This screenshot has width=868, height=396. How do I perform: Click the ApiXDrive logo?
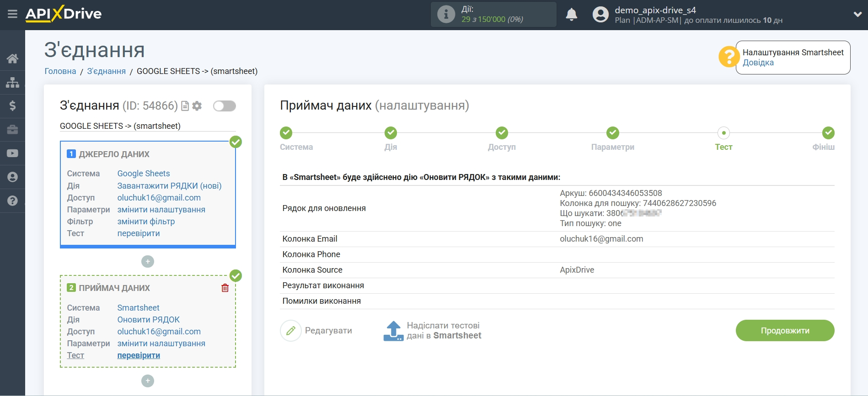(64, 14)
